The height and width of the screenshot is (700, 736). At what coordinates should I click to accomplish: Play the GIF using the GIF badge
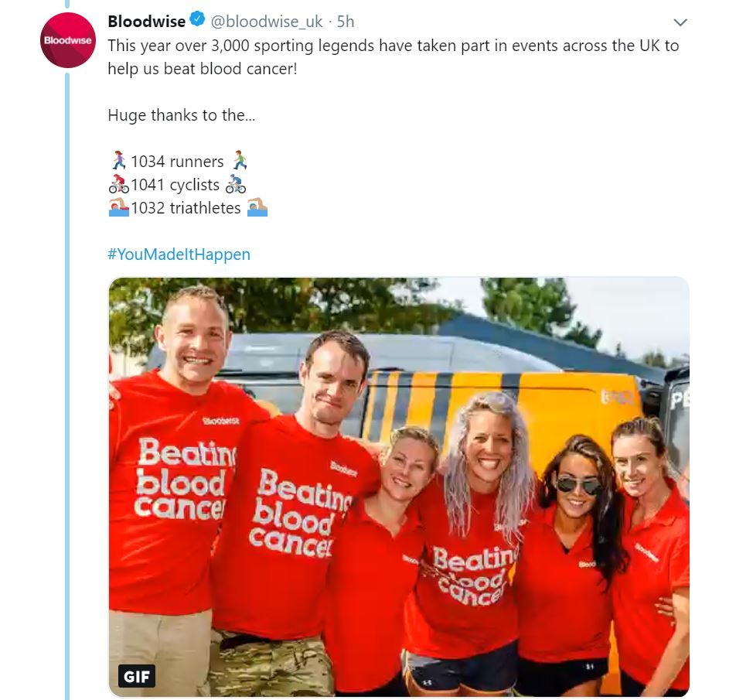click(x=137, y=677)
